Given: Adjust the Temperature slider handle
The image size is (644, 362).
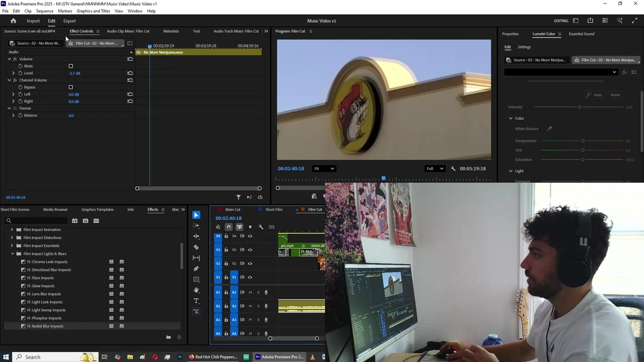Looking at the screenshot, I should [583, 141].
